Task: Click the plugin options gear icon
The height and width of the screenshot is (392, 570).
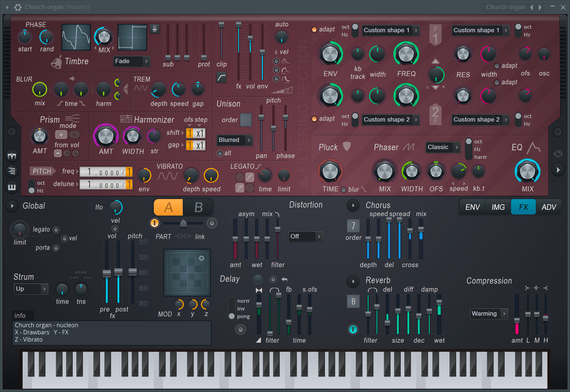Action: point(18,7)
